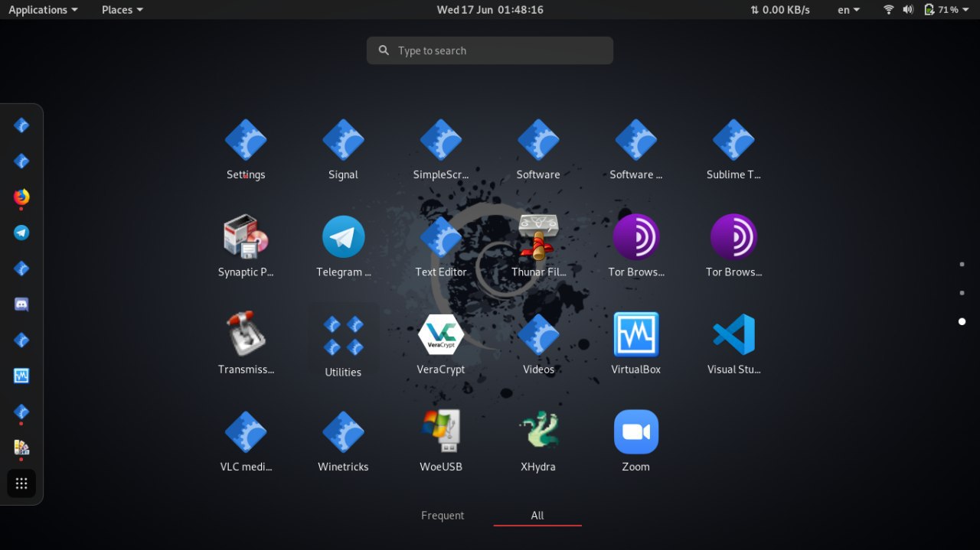The image size is (980, 550).
Task: Focus the Type to search field
Action: point(490,50)
